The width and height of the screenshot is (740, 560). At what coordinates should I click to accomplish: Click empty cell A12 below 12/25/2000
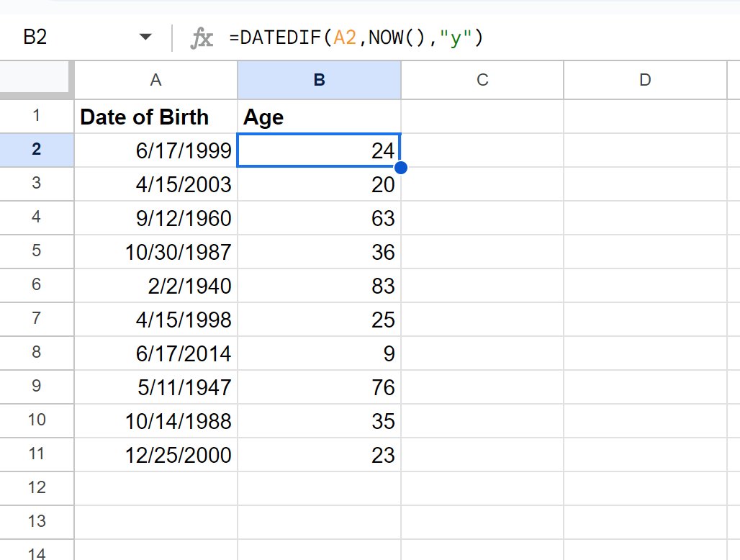(155, 488)
